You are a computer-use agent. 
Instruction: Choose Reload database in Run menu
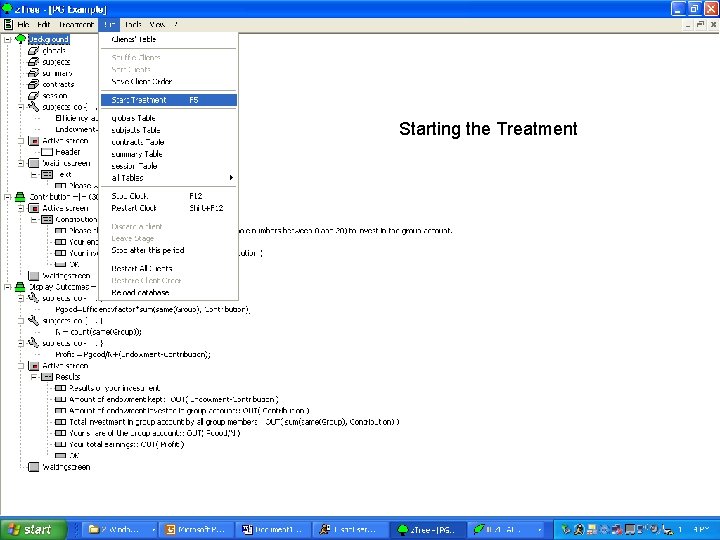[x=169, y=292]
